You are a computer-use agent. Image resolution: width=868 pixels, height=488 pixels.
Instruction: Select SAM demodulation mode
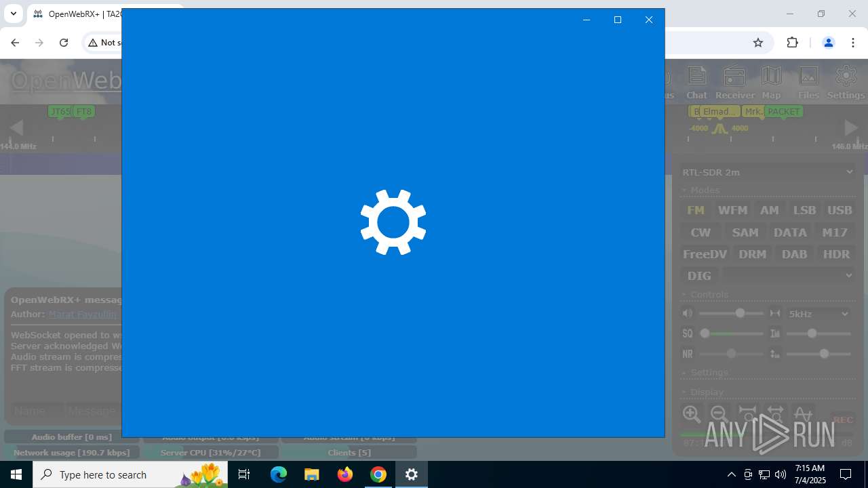click(745, 232)
